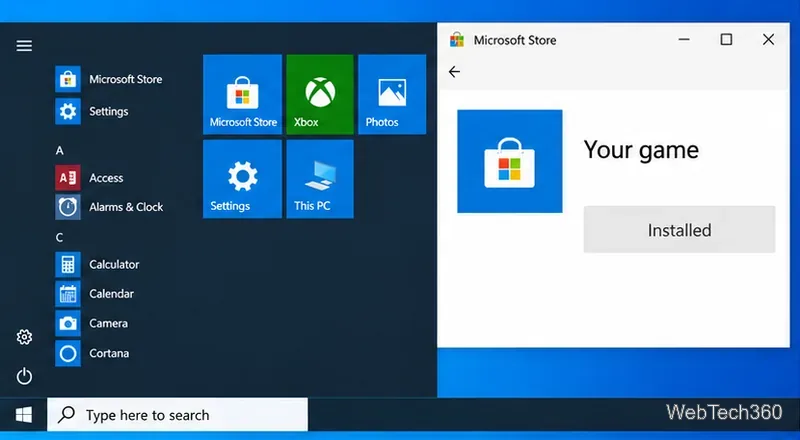This screenshot has height=440, width=800.
Task: Click the 'Your game' title text
Action: click(x=641, y=150)
